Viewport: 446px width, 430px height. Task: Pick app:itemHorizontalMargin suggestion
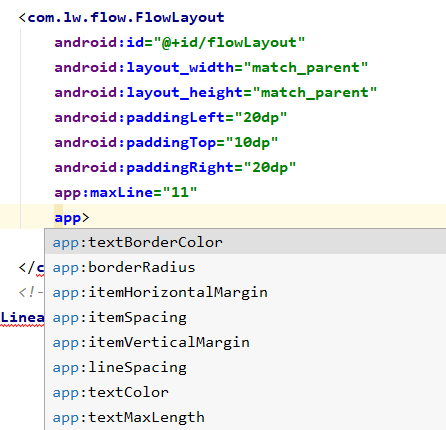point(245,292)
